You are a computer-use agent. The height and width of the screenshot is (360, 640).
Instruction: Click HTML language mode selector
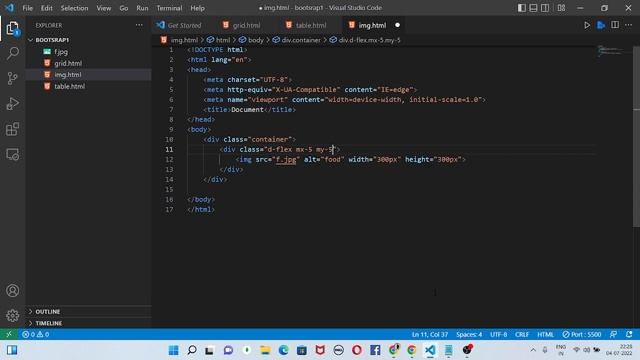click(545, 334)
